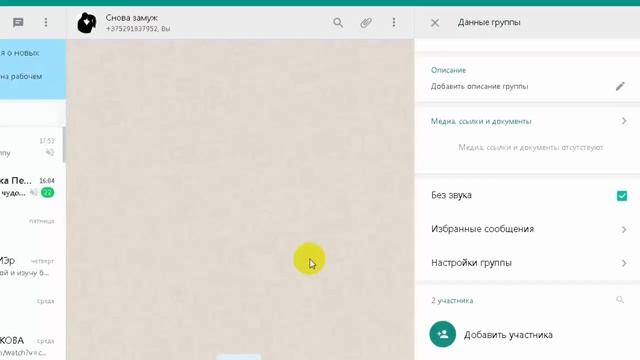The height and width of the screenshot is (360, 640).
Task: Click the 2 участника label
Action: (x=452, y=300)
